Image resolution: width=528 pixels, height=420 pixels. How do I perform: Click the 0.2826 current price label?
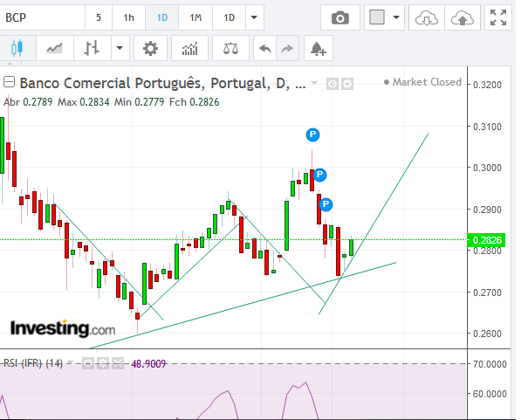click(x=487, y=240)
